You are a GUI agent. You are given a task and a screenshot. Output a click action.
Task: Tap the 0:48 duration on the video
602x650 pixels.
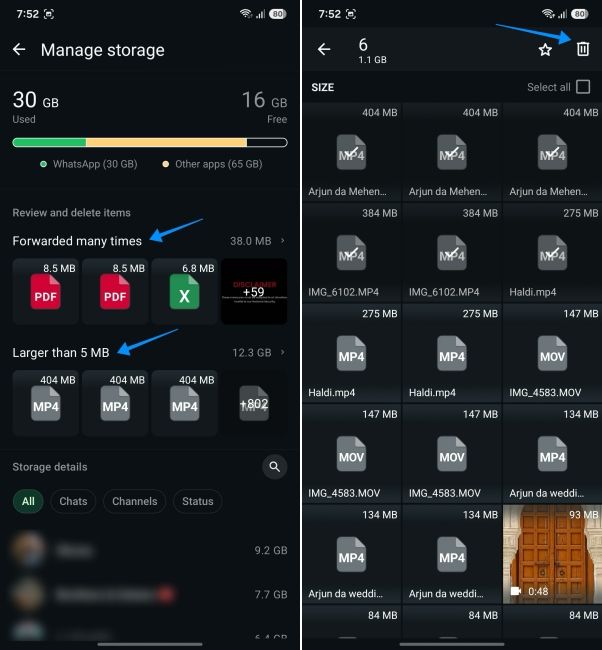pos(538,591)
